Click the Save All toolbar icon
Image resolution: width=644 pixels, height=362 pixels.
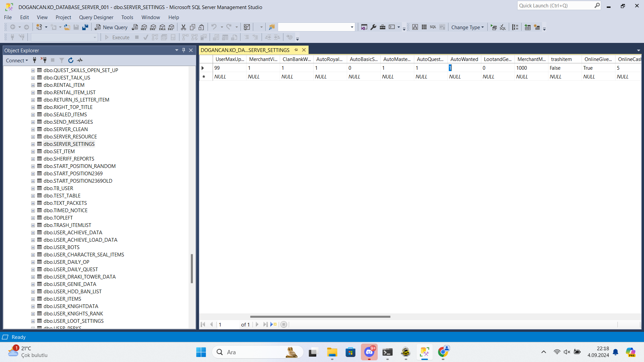tap(85, 27)
